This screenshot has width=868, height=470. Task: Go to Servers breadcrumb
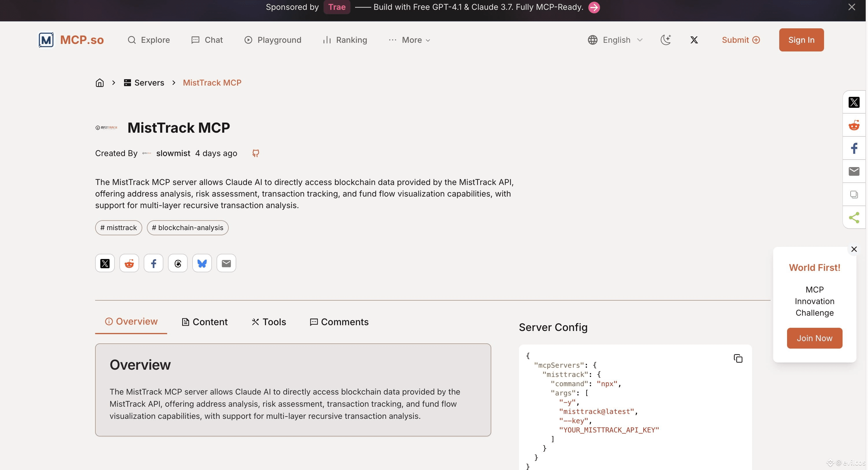[144, 83]
